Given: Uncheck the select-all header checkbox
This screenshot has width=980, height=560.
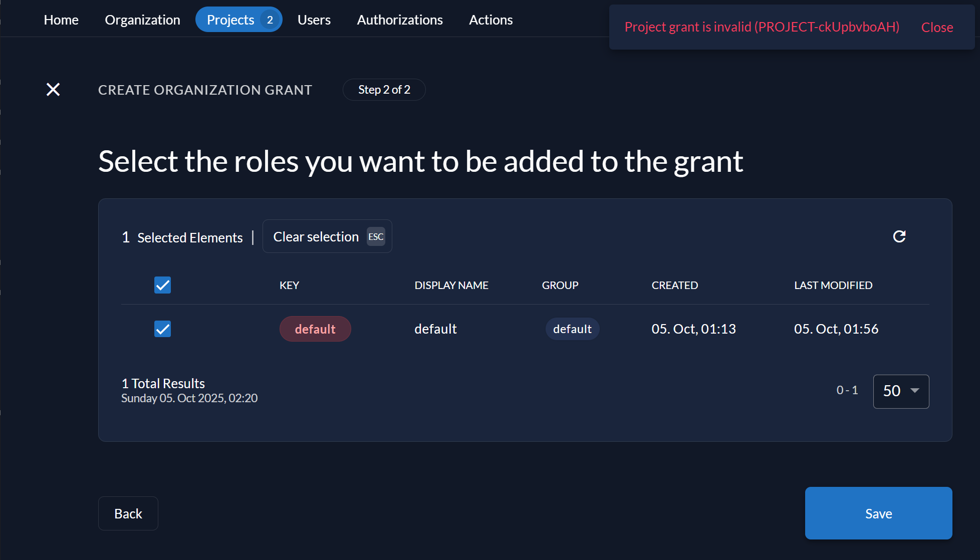Looking at the screenshot, I should pyautogui.click(x=162, y=285).
